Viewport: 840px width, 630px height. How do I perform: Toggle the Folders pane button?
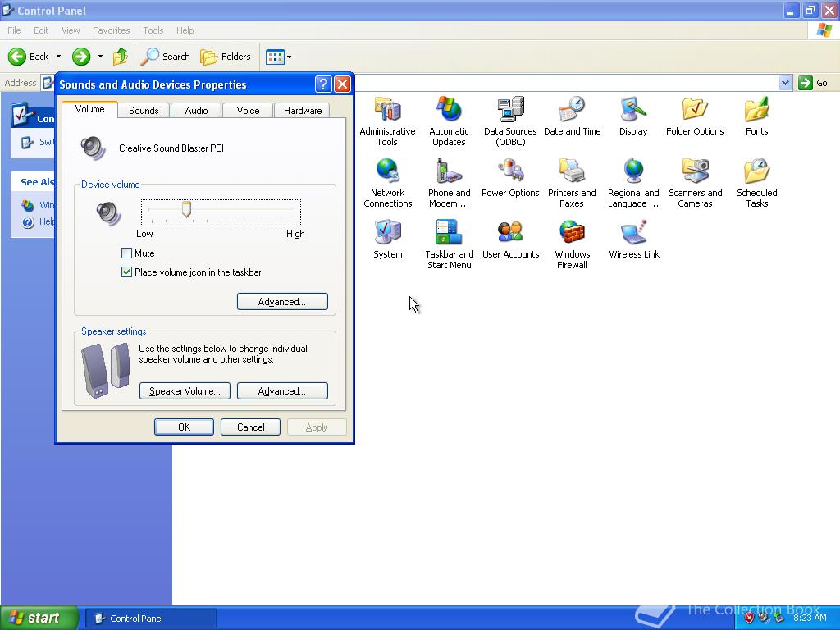(x=225, y=57)
